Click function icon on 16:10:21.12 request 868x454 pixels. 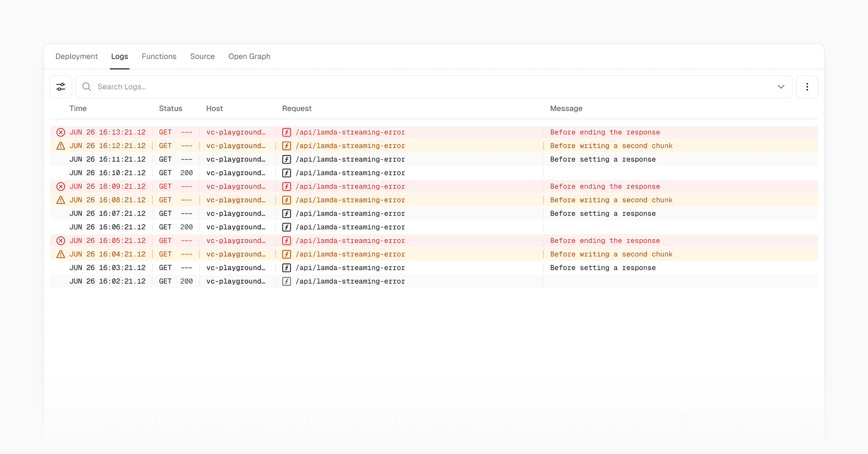287,173
